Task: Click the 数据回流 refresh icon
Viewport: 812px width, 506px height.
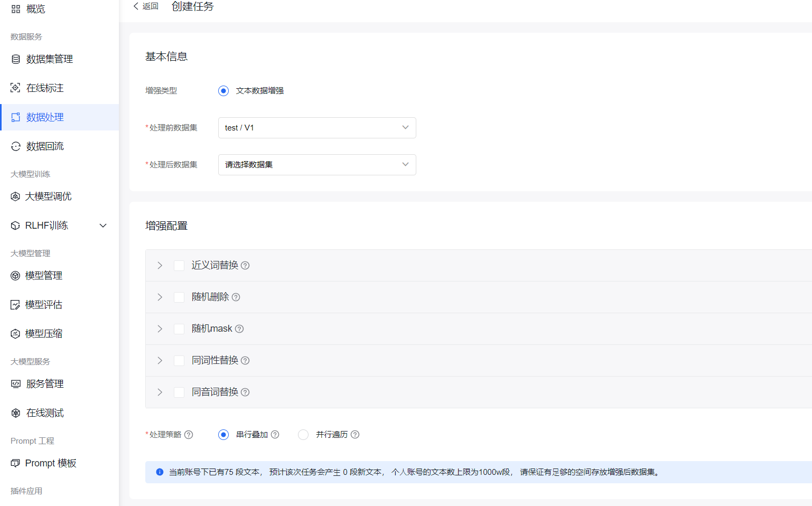Action: pos(16,146)
